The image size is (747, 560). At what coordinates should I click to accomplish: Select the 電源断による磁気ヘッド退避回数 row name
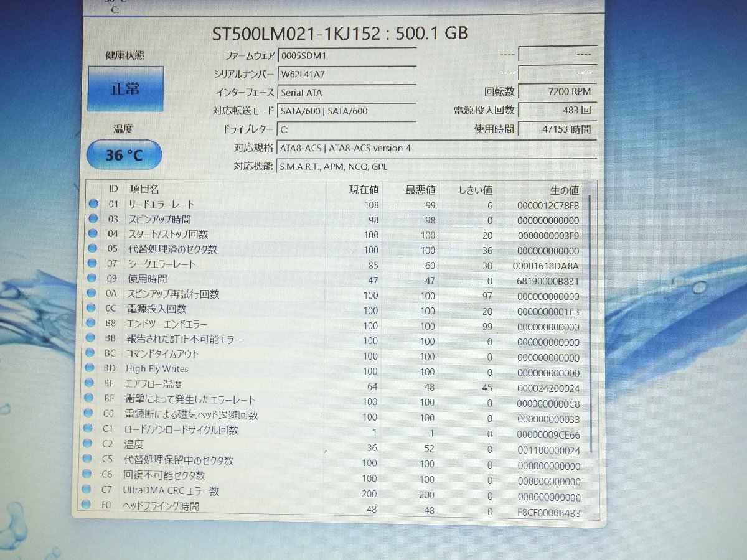click(x=191, y=414)
